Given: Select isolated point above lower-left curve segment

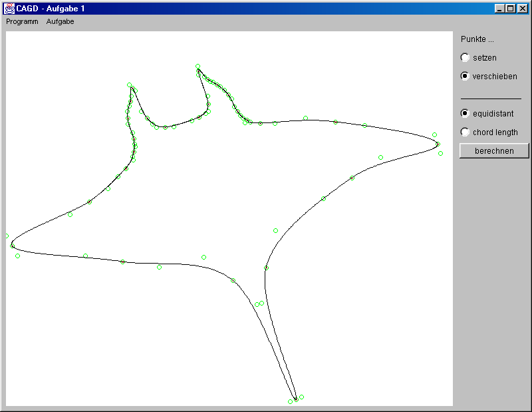Looking at the screenshot, I should click(203, 258).
